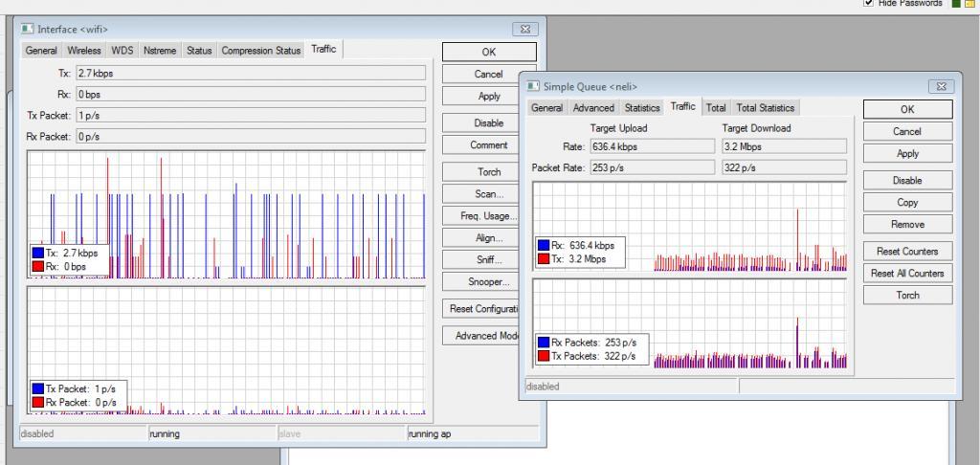Click Remove in the Simple Queue window
The height and width of the screenshot is (465, 980).
907,225
